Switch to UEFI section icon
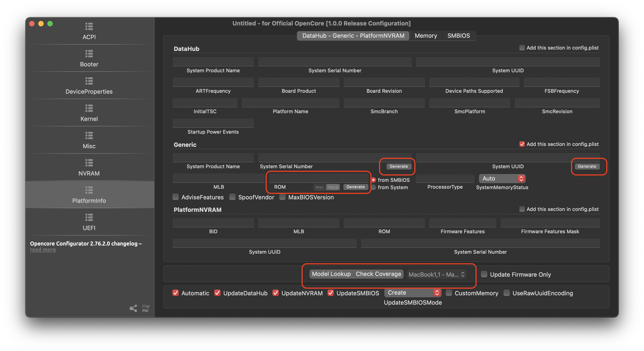The width and height of the screenshot is (644, 351). pyautogui.click(x=89, y=217)
